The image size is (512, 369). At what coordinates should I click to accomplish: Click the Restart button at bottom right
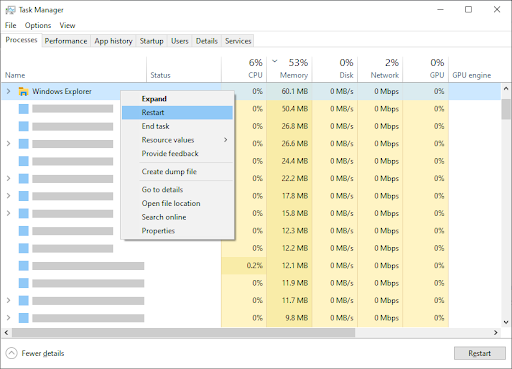point(480,353)
